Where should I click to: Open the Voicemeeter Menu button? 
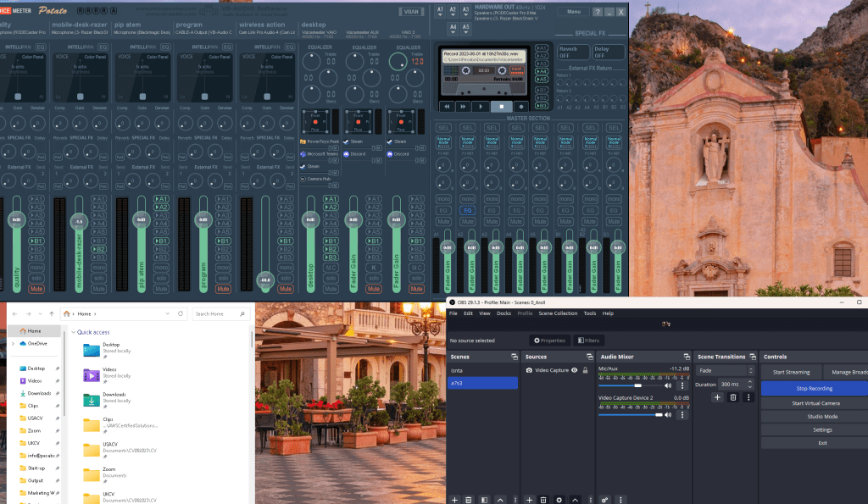(x=574, y=12)
